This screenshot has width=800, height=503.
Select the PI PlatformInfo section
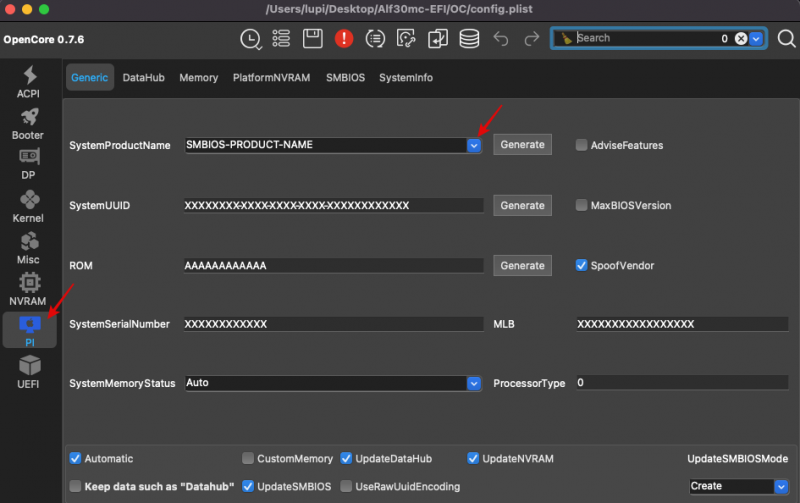tap(30, 331)
